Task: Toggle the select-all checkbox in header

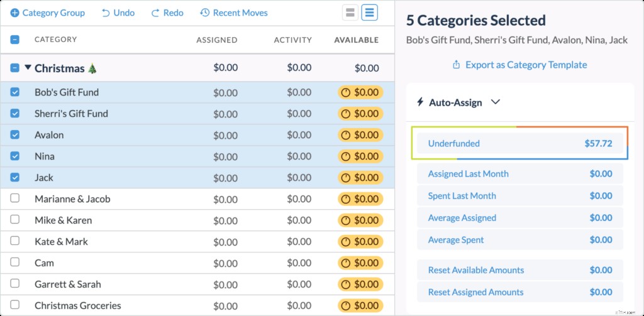Action: pos(15,40)
